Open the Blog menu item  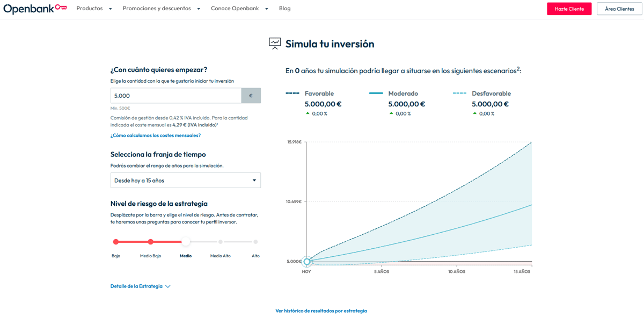tap(284, 9)
